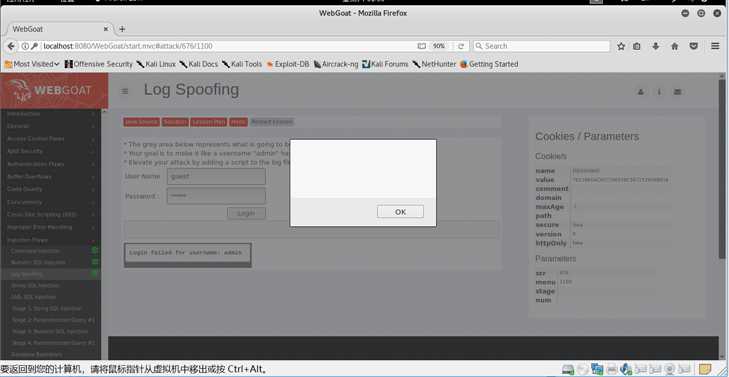Open the Numeric SQL Injection lesson
The image size is (729, 377).
coord(50,262)
